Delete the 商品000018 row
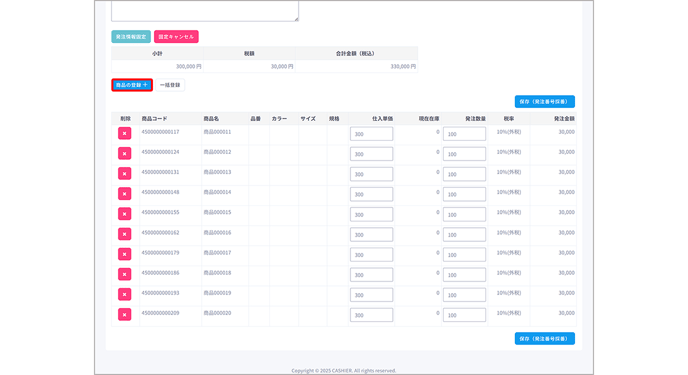Image resolution: width=688 pixels, height=375 pixels. [125, 274]
